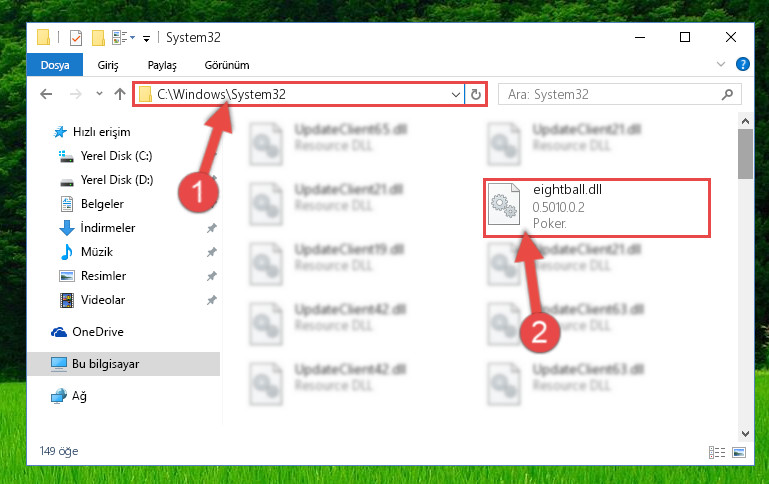Navigate up one folder level arrow
769x484 pixels.
(120, 94)
